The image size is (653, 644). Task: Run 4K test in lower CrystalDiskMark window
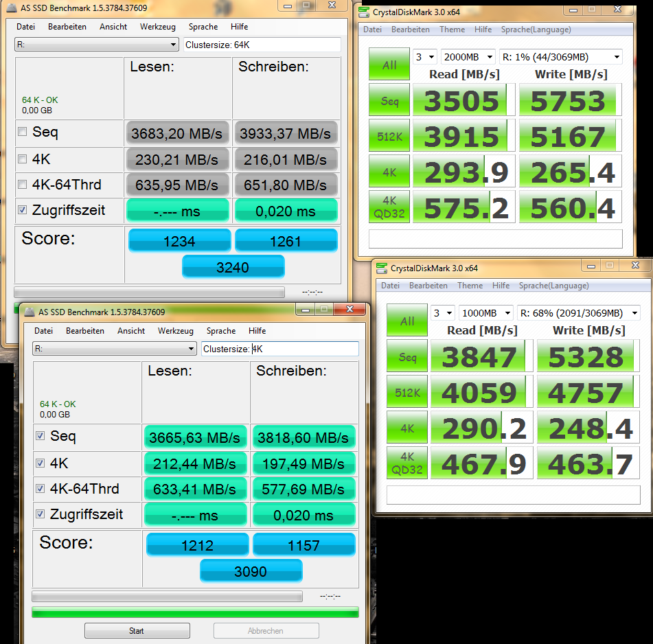point(407,428)
